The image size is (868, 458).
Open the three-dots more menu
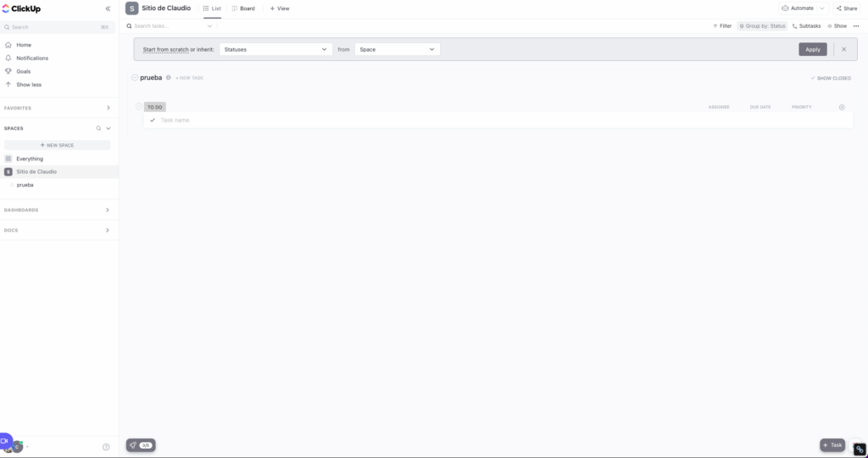pyautogui.click(x=856, y=26)
